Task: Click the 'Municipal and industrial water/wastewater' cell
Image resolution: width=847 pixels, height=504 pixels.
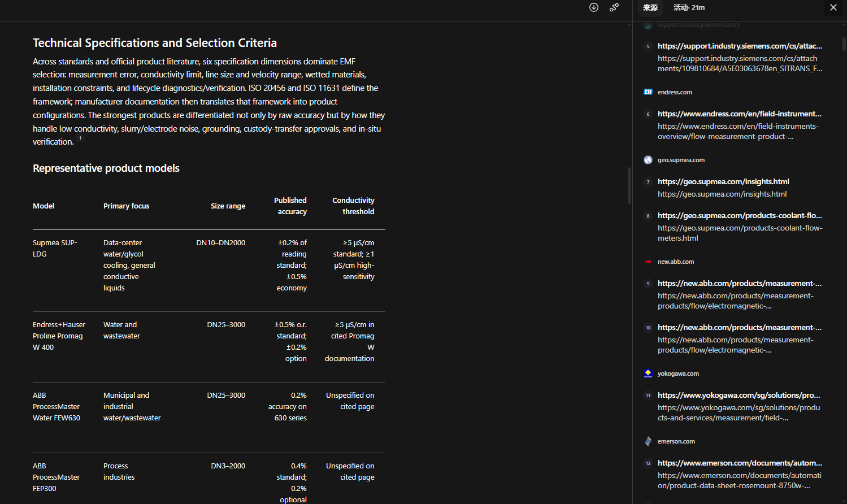Action: click(132, 407)
